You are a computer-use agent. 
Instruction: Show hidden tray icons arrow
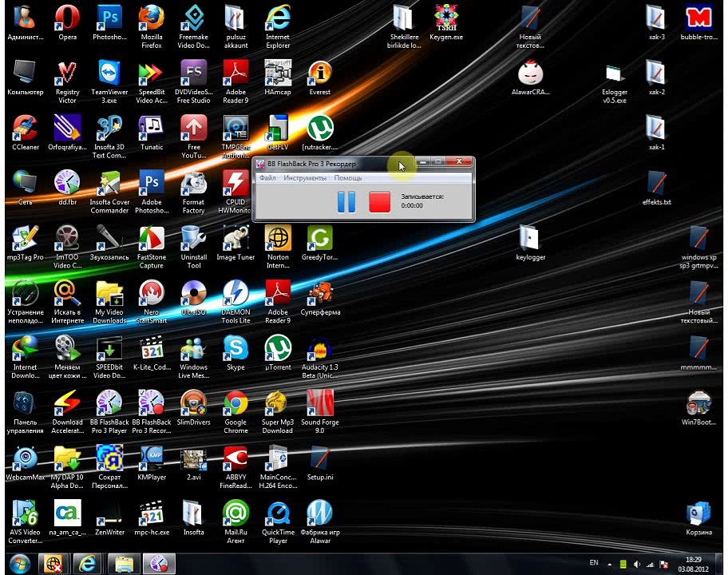(609, 565)
